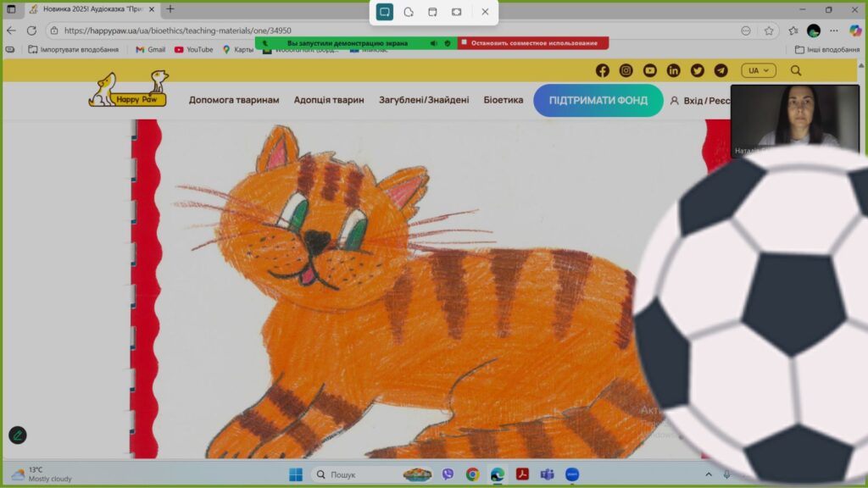Click the ПІДТРИМАТИ ФОНД button
Viewport: 868px width, 488px height.
click(598, 100)
